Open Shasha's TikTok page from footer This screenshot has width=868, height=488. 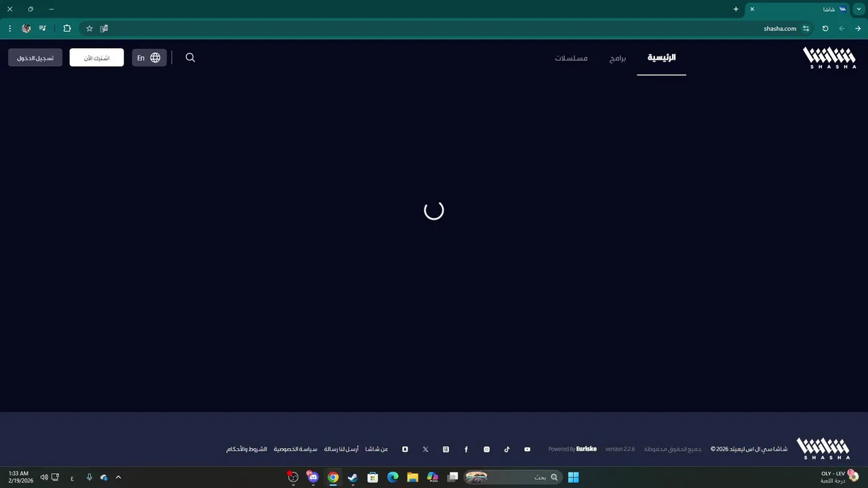(x=507, y=449)
